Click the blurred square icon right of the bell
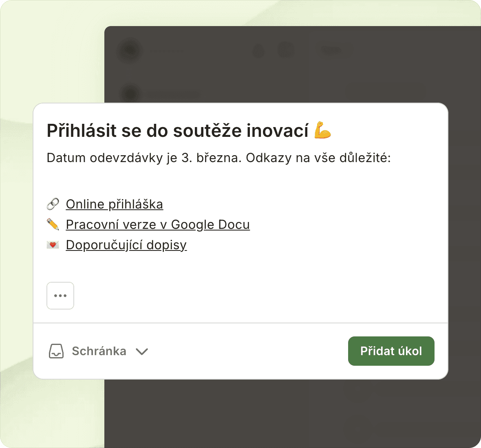 click(286, 50)
